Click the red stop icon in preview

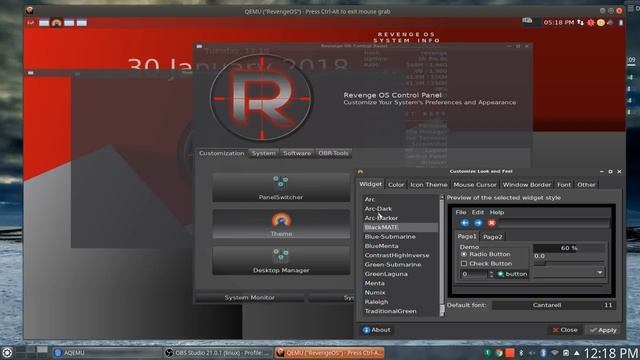[491, 223]
